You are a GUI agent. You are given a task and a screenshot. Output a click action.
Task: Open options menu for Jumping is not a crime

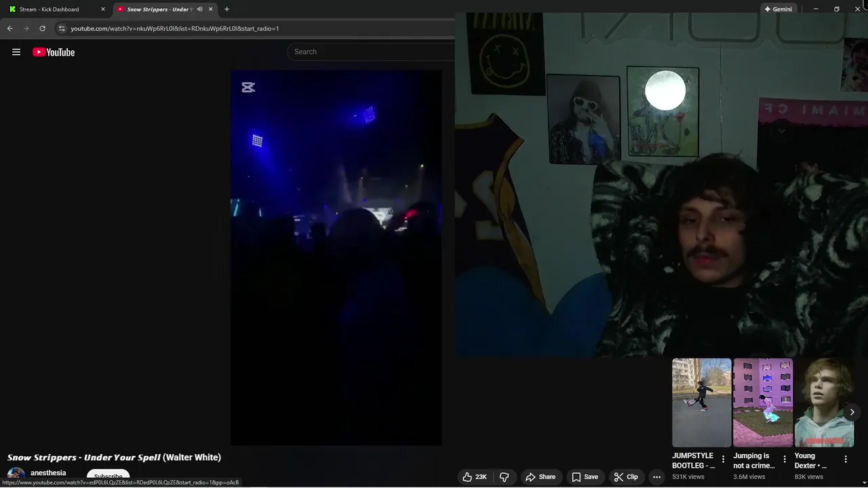pos(785,460)
